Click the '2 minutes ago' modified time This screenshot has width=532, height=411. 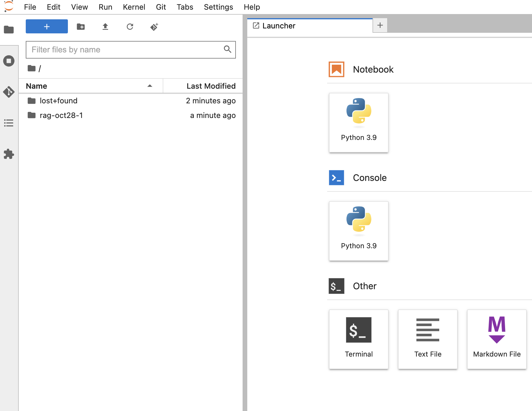(211, 101)
